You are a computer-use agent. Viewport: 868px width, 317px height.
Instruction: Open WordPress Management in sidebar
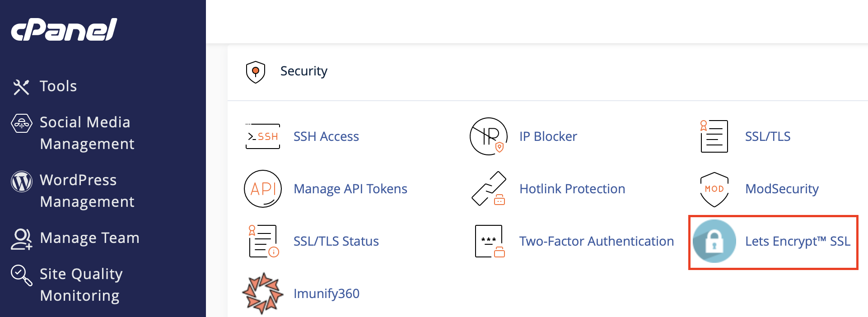coord(87,191)
